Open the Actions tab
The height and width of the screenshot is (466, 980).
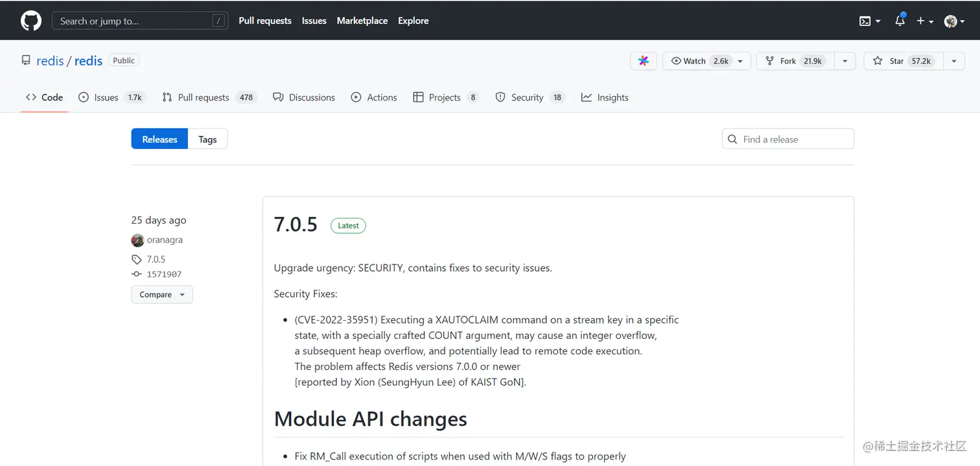point(374,97)
